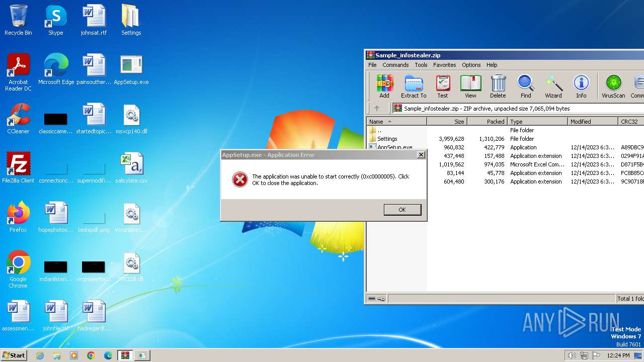Open the Options menu in WinRAR
The width and height of the screenshot is (644, 362).
click(x=471, y=65)
